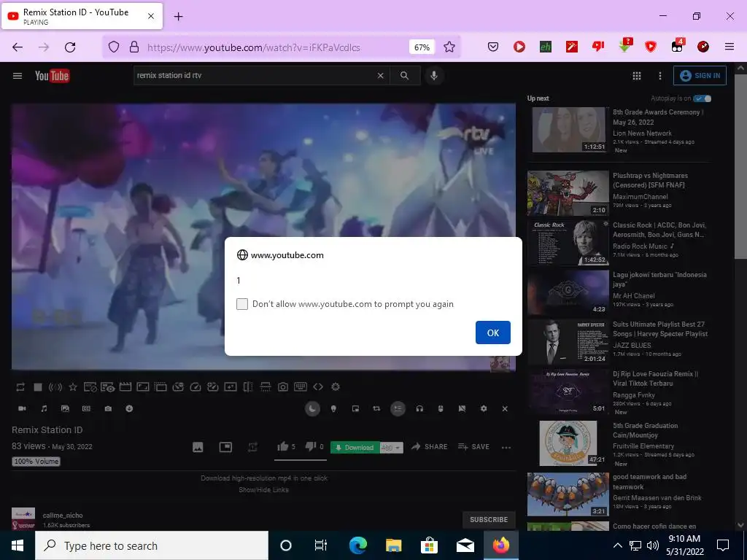
Task: Click the star icon in enhancer toolbar
Action: (x=73, y=387)
